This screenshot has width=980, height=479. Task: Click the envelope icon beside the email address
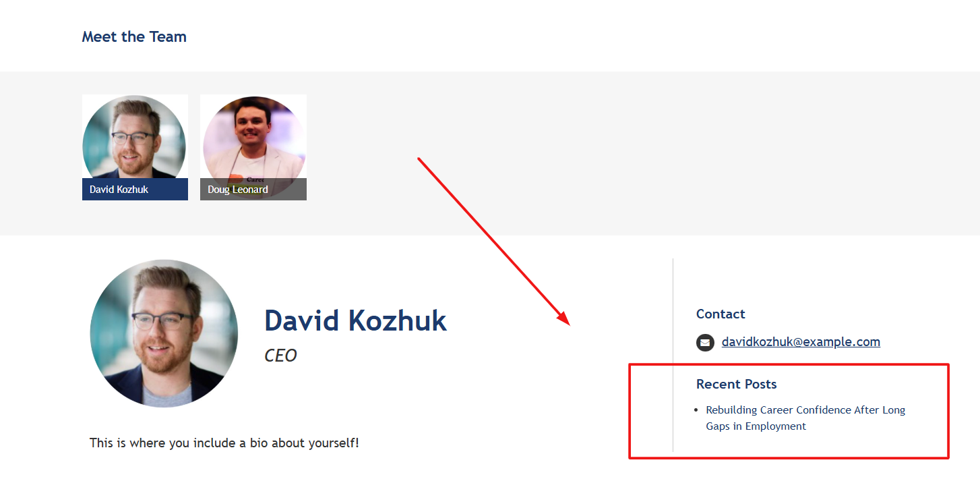pos(705,343)
